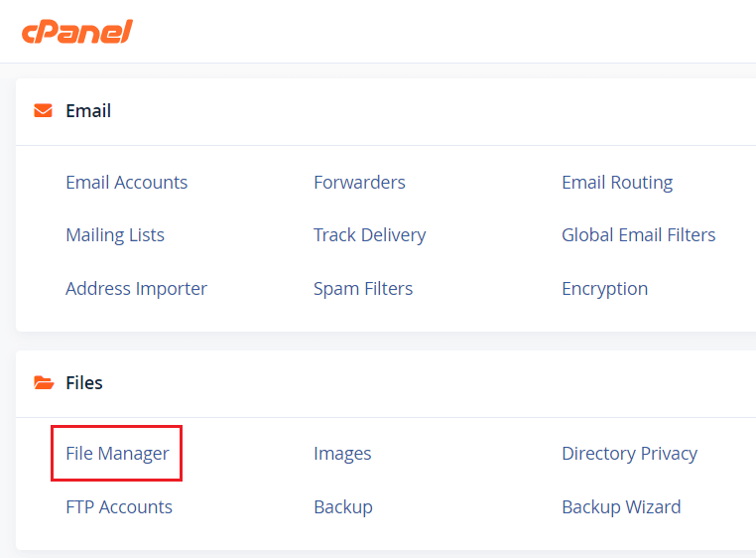Image resolution: width=756 pixels, height=558 pixels.
Task: Open Mailing Lists
Action: point(115,235)
